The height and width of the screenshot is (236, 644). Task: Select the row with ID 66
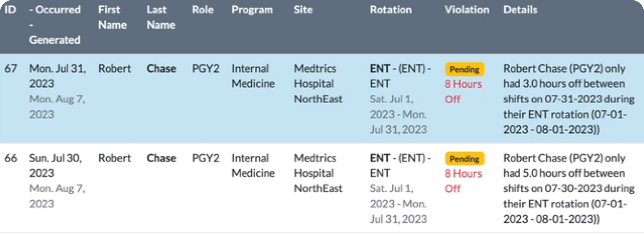click(x=11, y=158)
